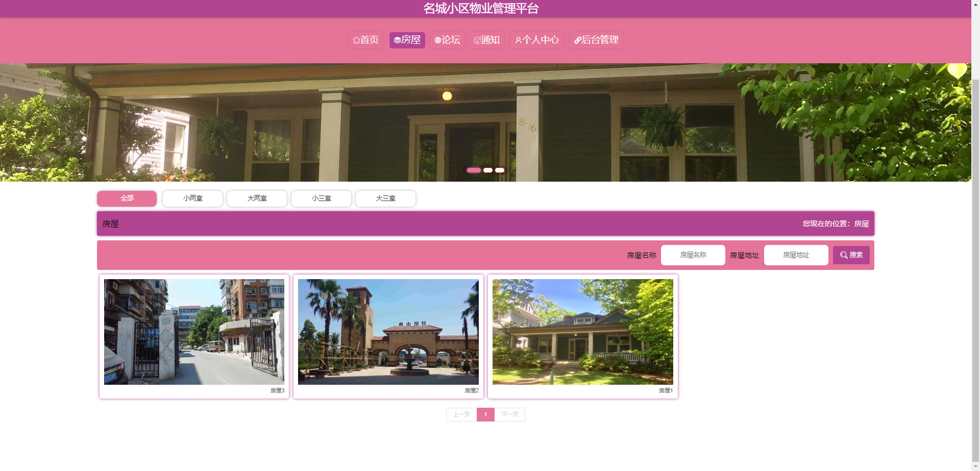The image size is (980, 471).
Task: Filter houses by 大两室
Action: pyautogui.click(x=257, y=199)
